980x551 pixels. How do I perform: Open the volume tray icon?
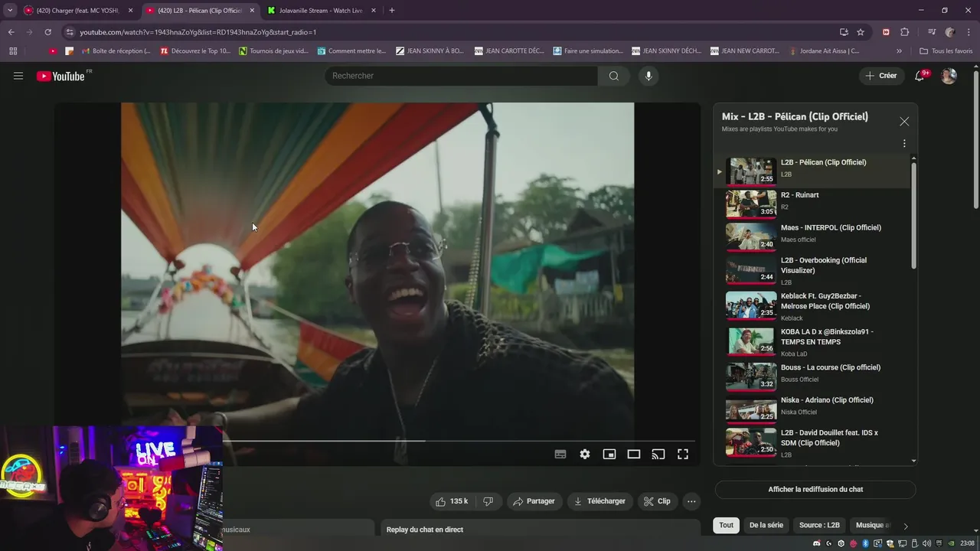(927, 543)
